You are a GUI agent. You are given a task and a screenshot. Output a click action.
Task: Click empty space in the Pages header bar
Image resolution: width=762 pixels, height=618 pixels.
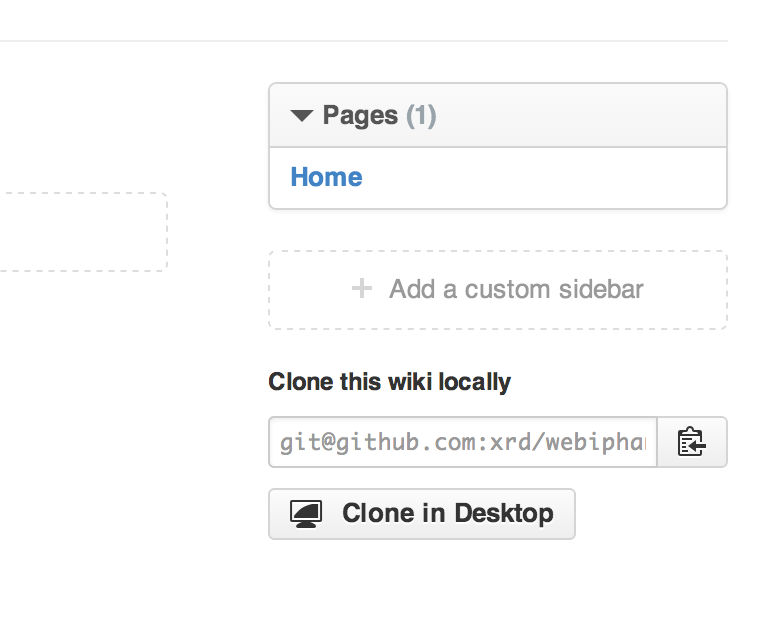point(590,116)
